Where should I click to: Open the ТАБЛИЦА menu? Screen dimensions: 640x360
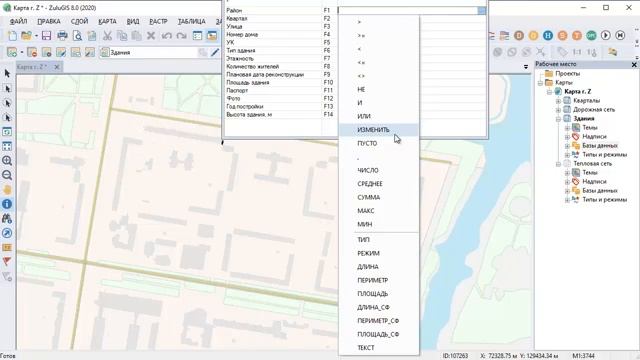coord(191,21)
